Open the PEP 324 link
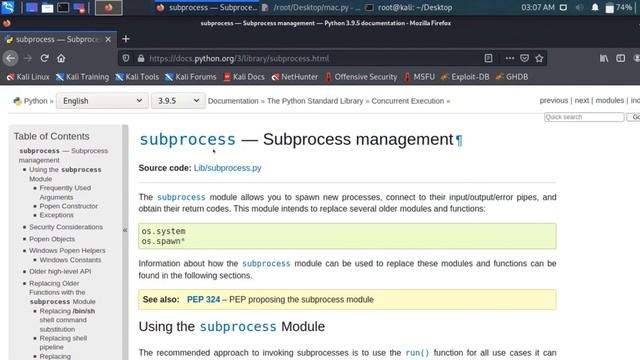The width and height of the screenshot is (640, 360). [203, 300]
